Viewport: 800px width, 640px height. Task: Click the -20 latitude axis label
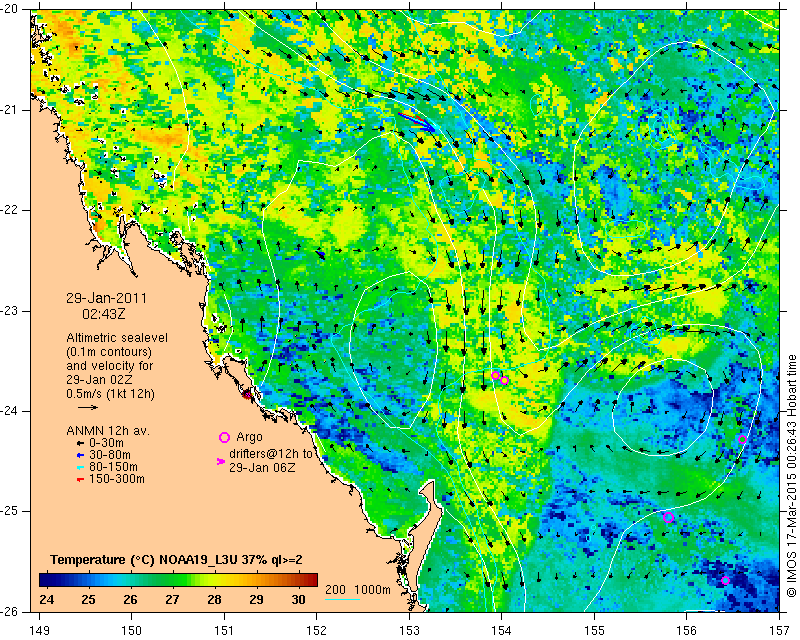click(10, 10)
